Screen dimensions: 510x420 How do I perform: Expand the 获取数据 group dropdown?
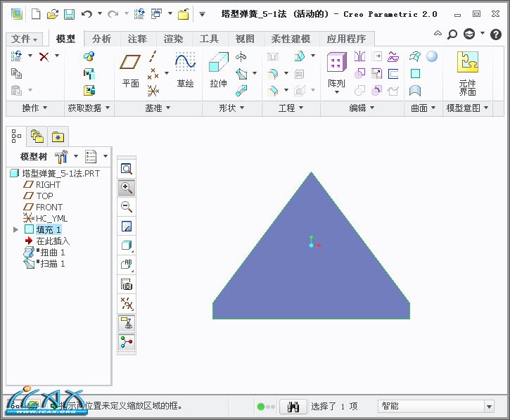tap(89, 108)
